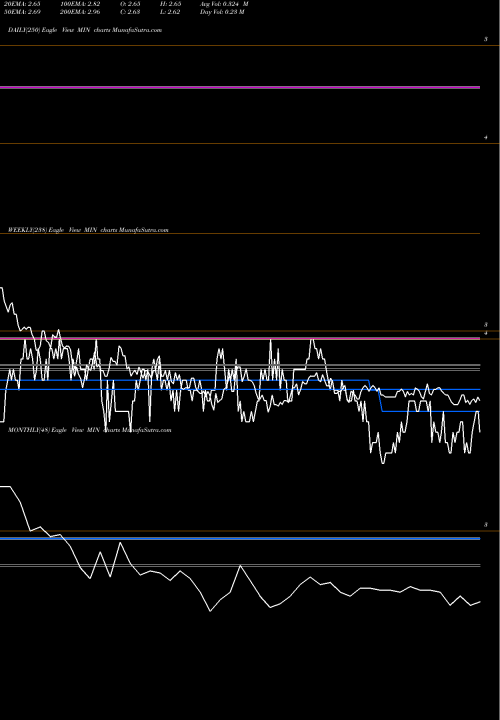Select the low price 'L:' readout
This screenshot has width=500, height=720.
[170, 12]
